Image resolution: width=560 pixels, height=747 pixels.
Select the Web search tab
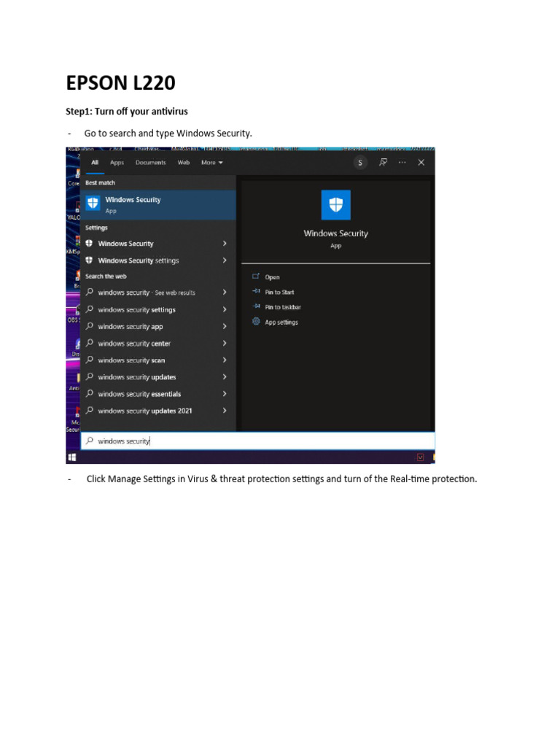183,163
